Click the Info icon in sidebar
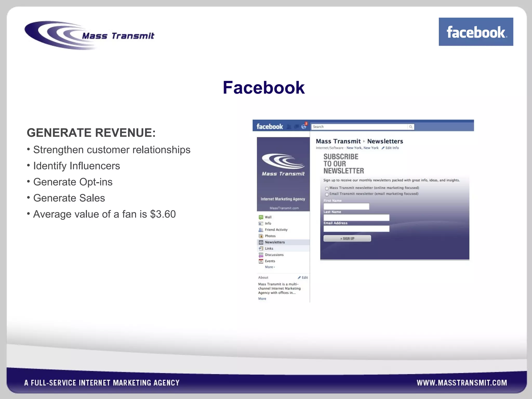 coord(261,223)
